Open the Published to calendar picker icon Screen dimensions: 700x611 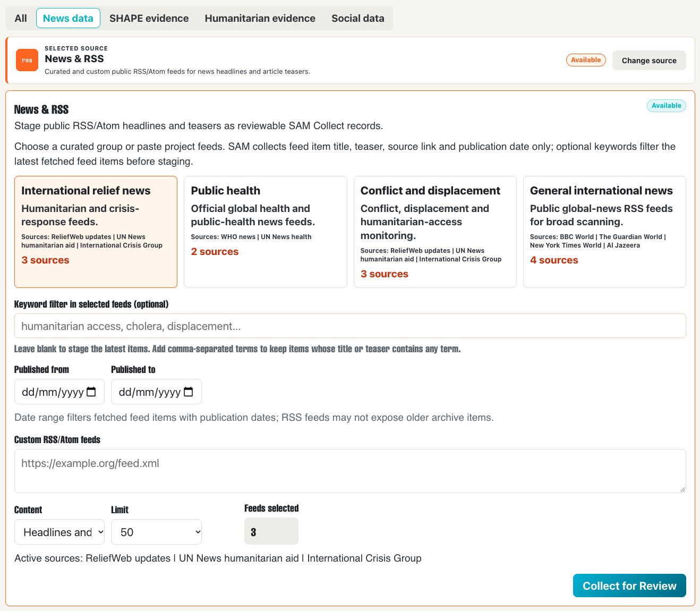coord(189,392)
